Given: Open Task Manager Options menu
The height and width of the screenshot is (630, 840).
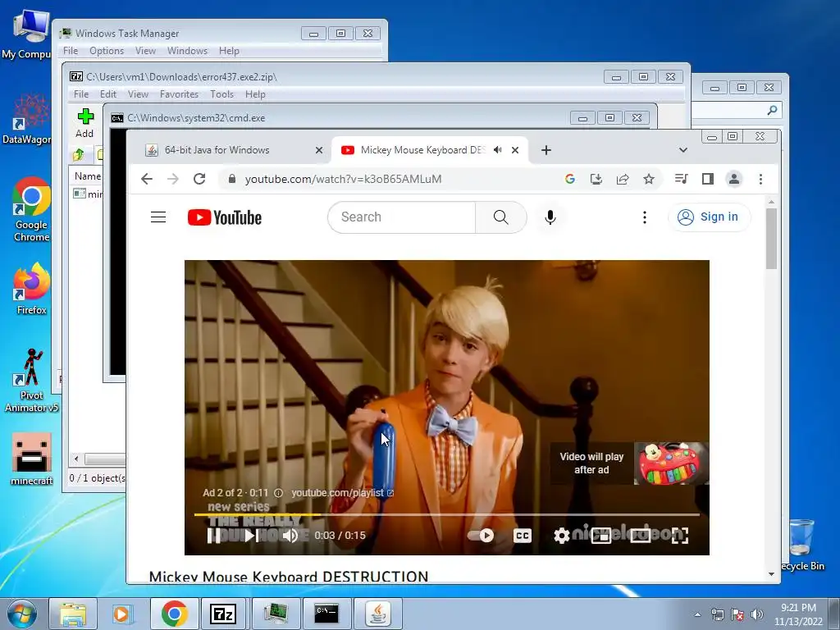Looking at the screenshot, I should (x=106, y=51).
